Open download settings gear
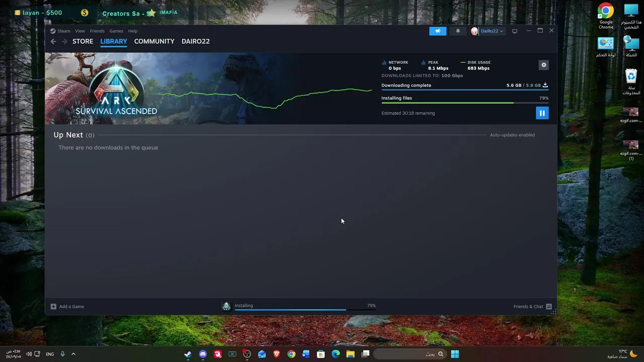The width and height of the screenshot is (644, 362). tap(544, 65)
